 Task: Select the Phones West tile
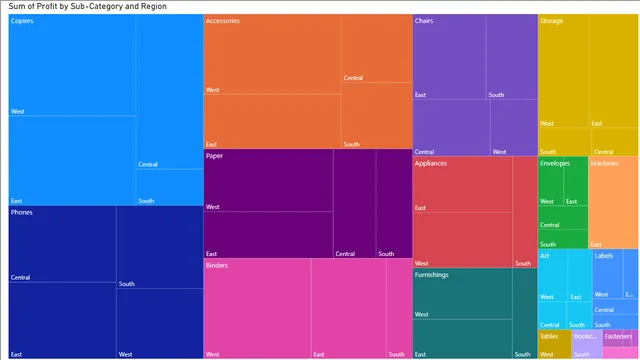point(160,324)
